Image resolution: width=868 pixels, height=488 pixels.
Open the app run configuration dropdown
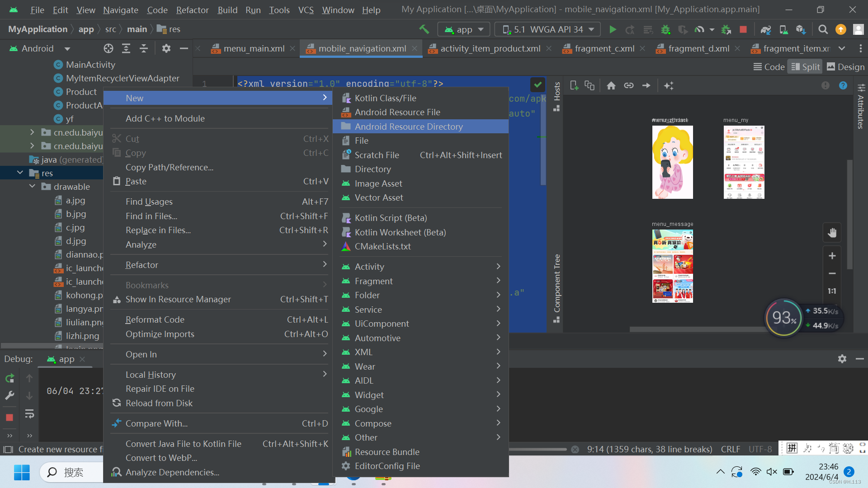click(464, 29)
